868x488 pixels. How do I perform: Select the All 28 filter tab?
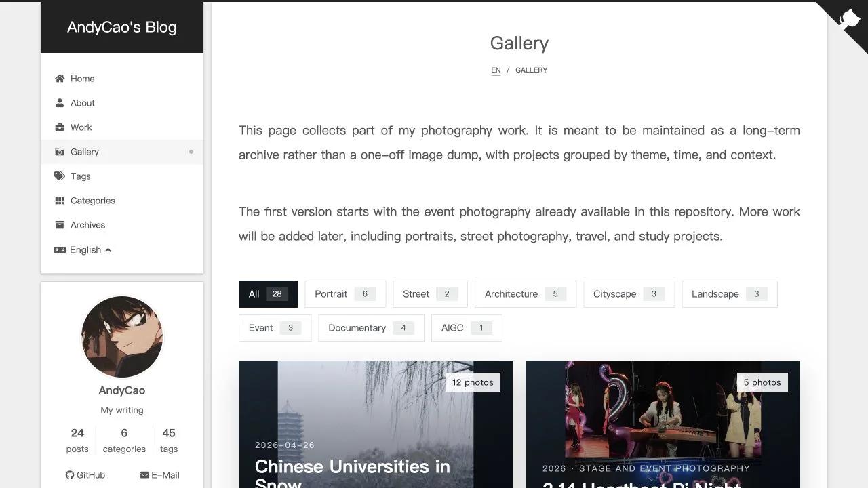pyautogui.click(x=268, y=294)
